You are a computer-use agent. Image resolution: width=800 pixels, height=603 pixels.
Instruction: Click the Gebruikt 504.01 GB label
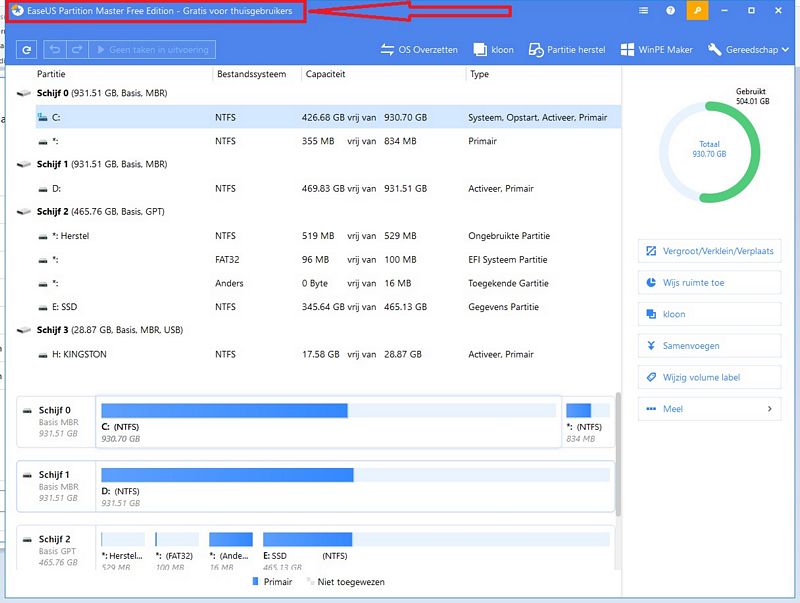click(x=752, y=96)
